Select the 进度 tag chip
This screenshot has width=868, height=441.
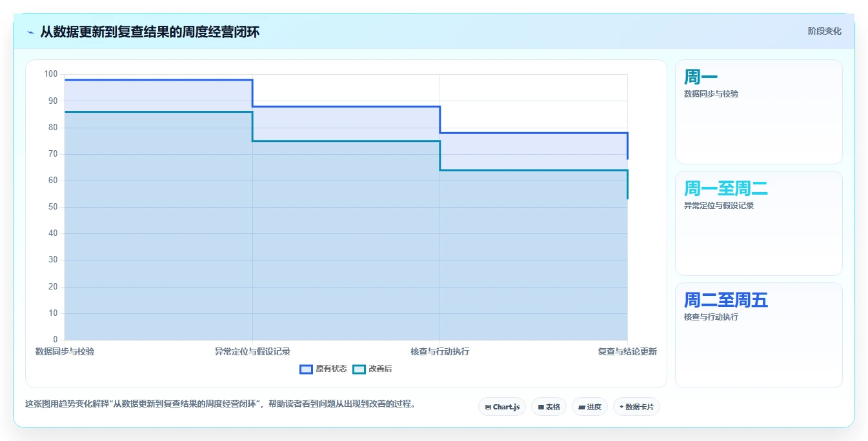590,407
